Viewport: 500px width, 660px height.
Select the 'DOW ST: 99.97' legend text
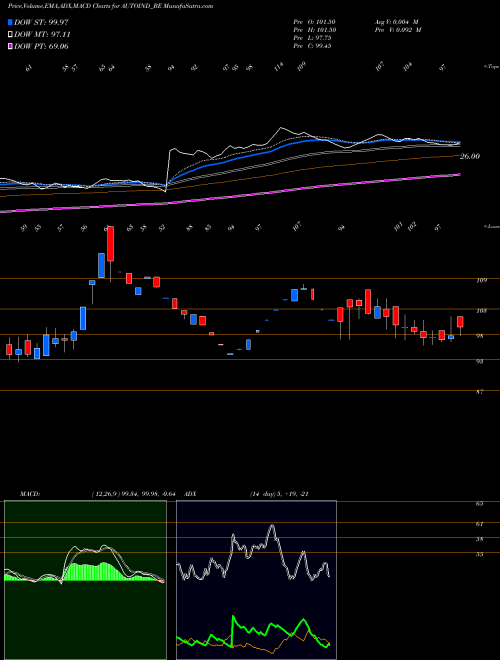41,22
